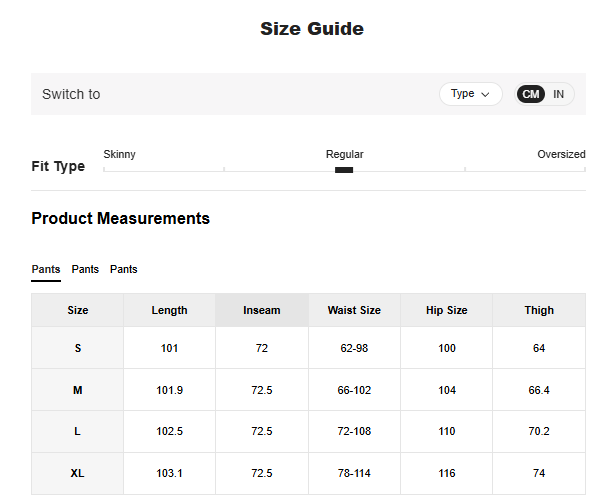The height and width of the screenshot is (496, 606).
Task: Select the XL size row label
Action: [x=78, y=473]
